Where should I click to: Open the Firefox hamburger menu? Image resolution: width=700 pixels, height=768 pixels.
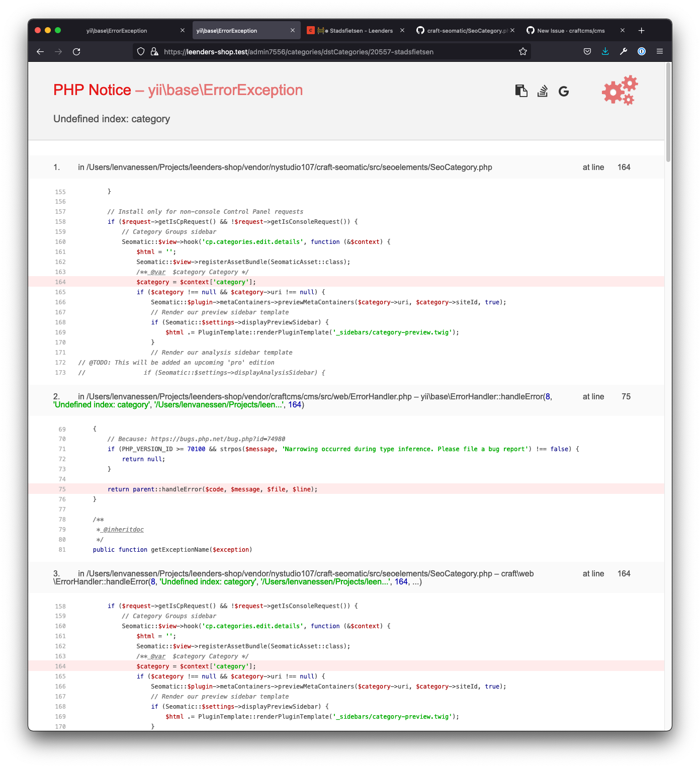point(660,51)
